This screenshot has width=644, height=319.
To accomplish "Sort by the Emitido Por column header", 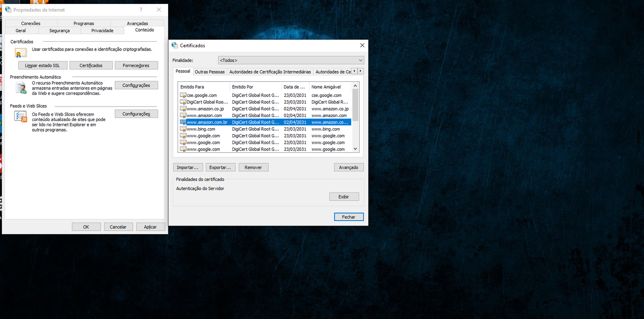I will point(256,87).
